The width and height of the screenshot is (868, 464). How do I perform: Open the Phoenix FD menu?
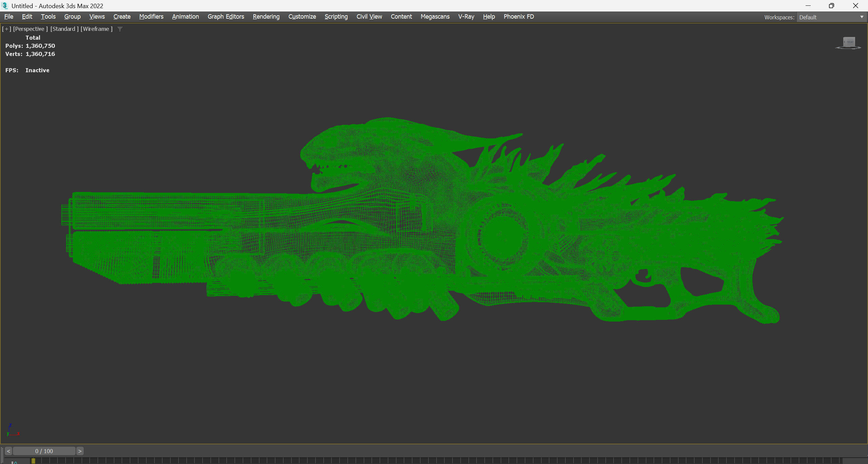tap(519, 17)
